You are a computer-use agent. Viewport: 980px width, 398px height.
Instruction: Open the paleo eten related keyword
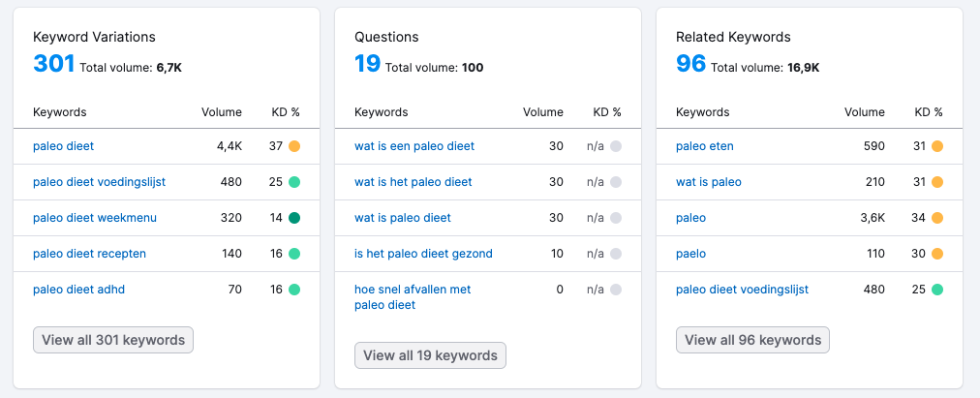point(704,146)
